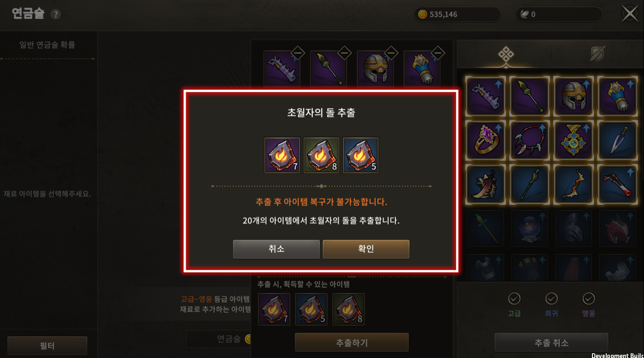Switch to the crossed-out sword tab
The height and width of the screenshot is (358, 644).
click(x=598, y=54)
